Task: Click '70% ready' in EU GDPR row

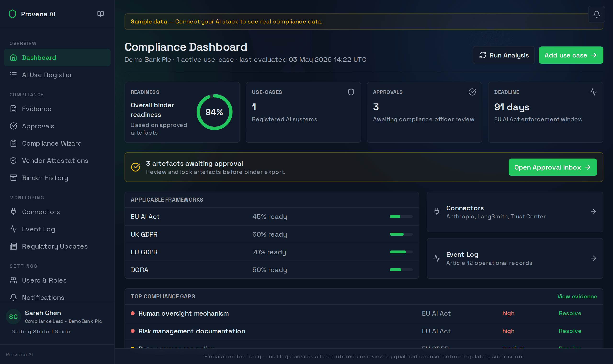Action: 269,252
